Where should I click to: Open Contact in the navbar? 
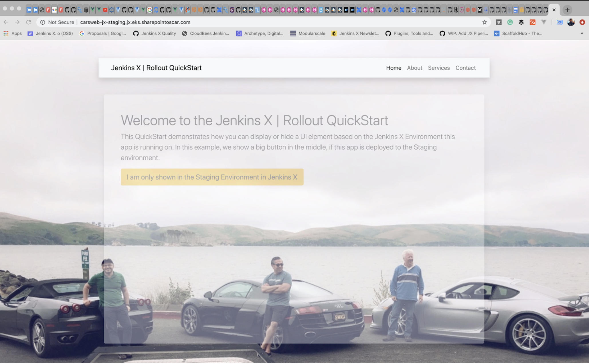pyautogui.click(x=465, y=68)
